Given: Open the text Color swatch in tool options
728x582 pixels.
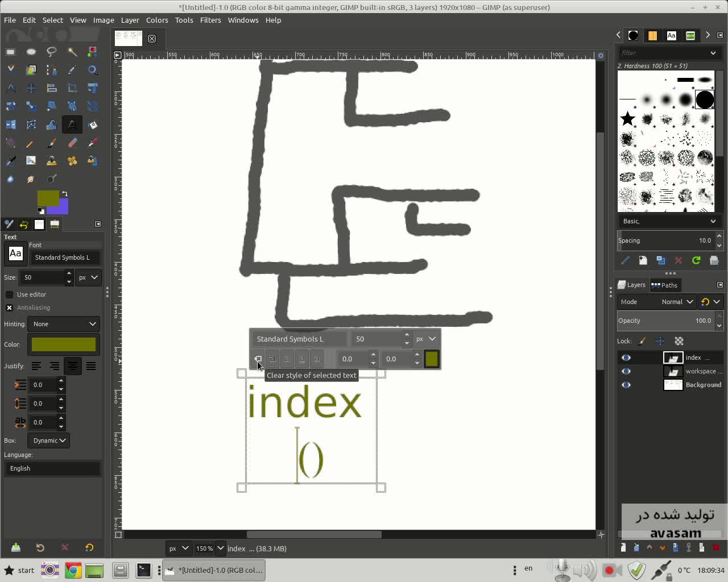Looking at the screenshot, I should click(64, 344).
